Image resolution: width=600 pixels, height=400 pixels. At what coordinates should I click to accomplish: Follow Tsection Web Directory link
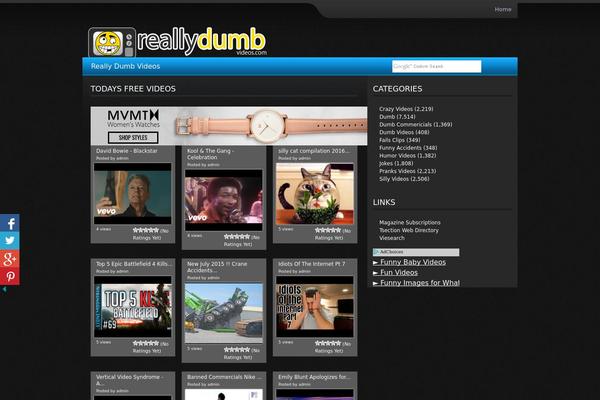(x=409, y=230)
